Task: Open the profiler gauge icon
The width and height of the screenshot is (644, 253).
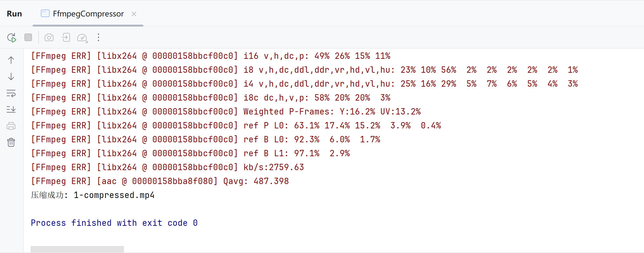Action: click(82, 38)
